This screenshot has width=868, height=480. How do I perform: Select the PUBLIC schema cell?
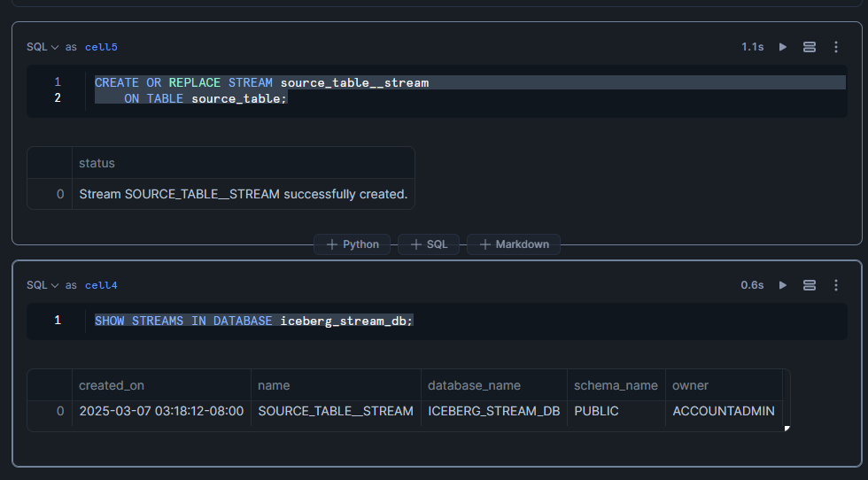coord(616,411)
